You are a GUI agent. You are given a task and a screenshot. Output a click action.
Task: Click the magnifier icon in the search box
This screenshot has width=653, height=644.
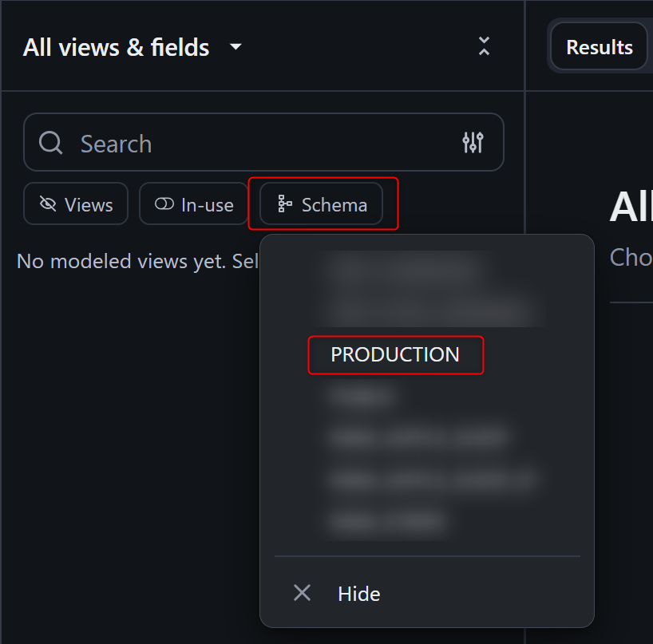click(50, 143)
